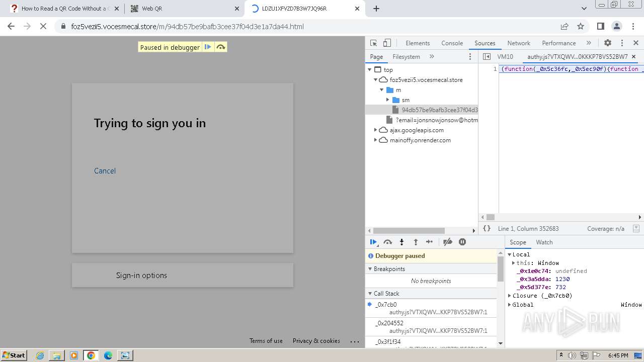This screenshot has height=362, width=644.
Task: Collapse the Breakpoints section
Action: [370, 269]
